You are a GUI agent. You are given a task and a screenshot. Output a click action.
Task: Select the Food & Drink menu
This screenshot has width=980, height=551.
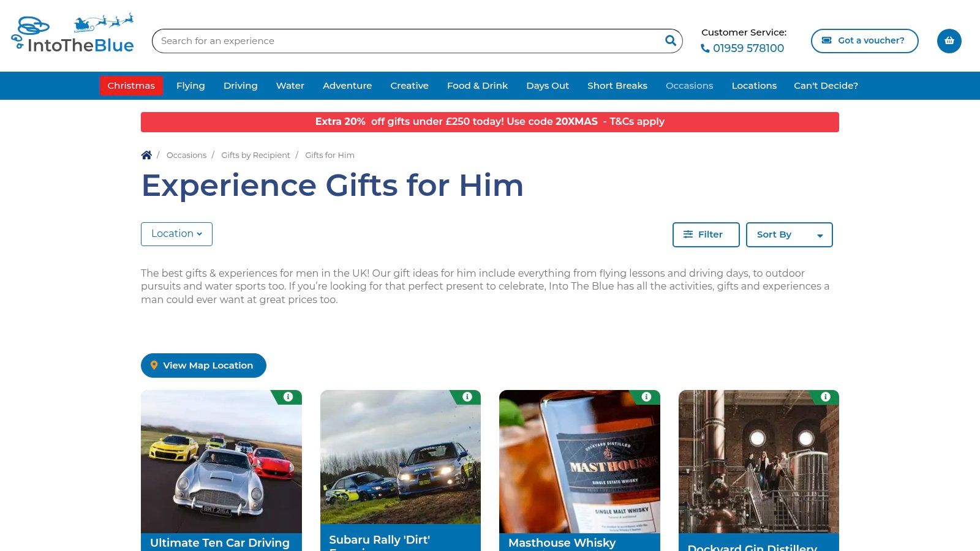pyautogui.click(x=477, y=86)
